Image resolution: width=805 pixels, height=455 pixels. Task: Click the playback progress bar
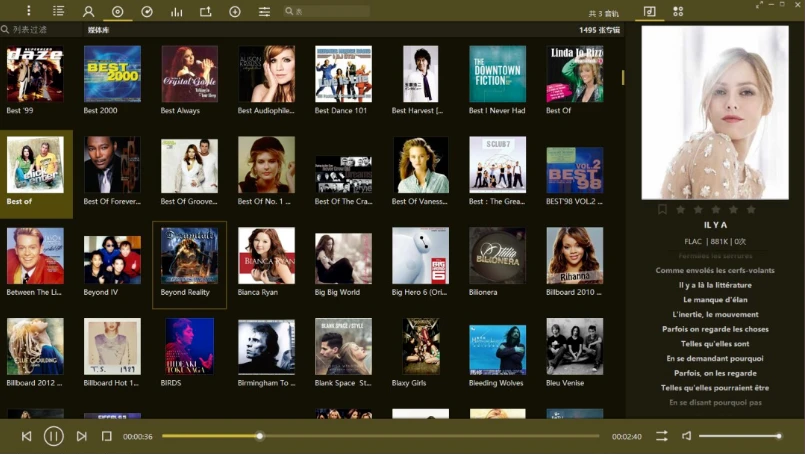pyautogui.click(x=380, y=436)
